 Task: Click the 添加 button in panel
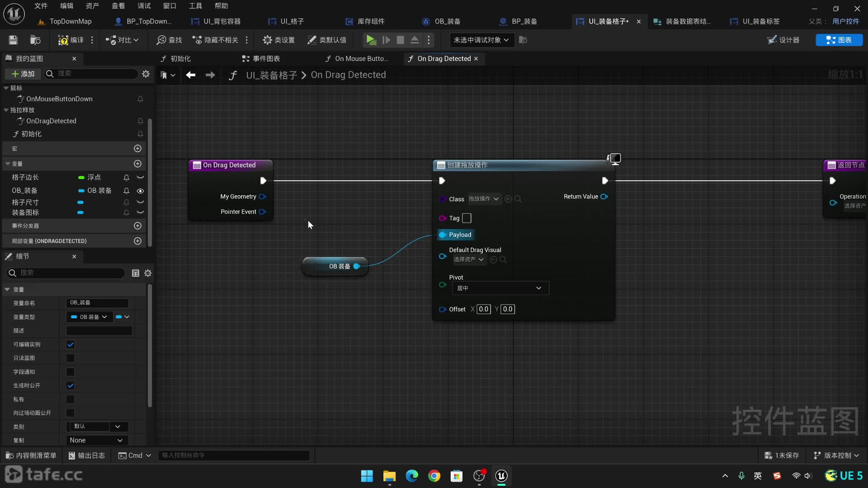coord(24,73)
